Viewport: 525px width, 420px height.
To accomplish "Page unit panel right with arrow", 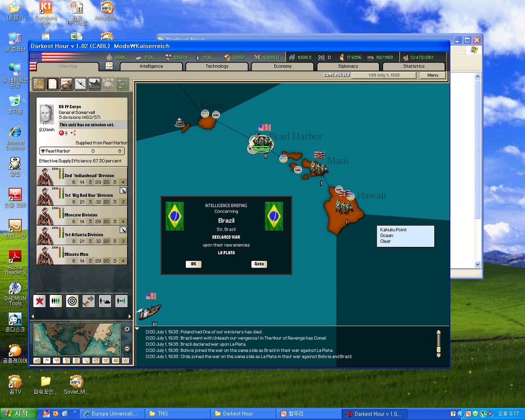I will [x=130, y=316].
